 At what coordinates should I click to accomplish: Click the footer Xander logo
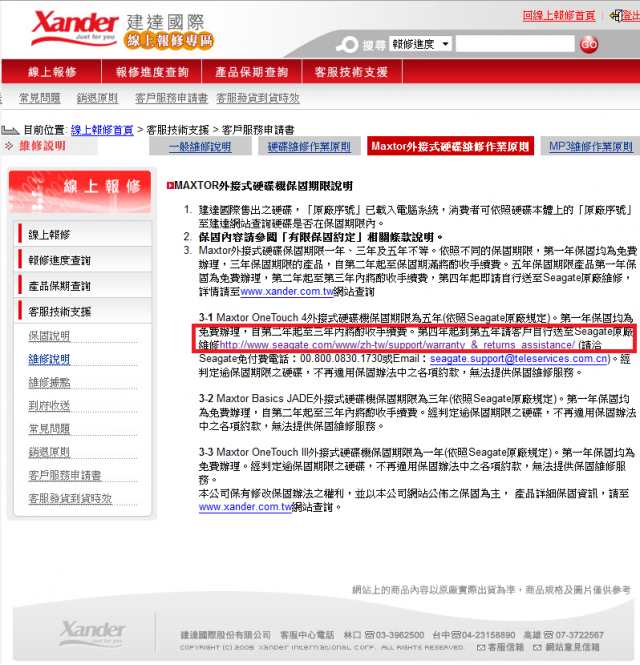(x=92, y=633)
